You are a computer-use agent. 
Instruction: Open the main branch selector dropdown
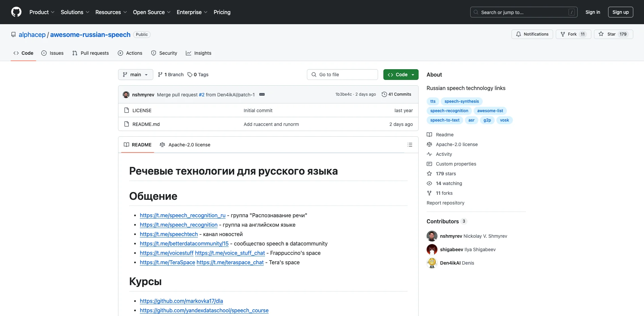(136, 75)
